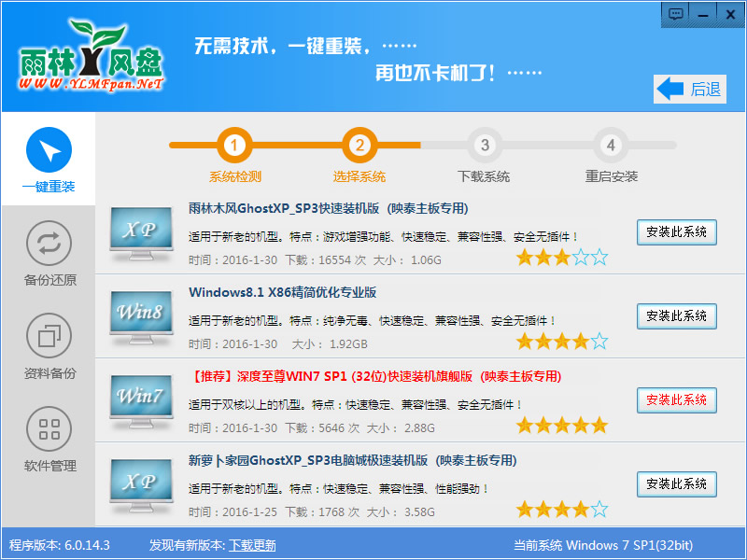This screenshot has height=560, width=747.
Task: Click the star rating of 雨林木风GhostXP
Action: [562, 258]
